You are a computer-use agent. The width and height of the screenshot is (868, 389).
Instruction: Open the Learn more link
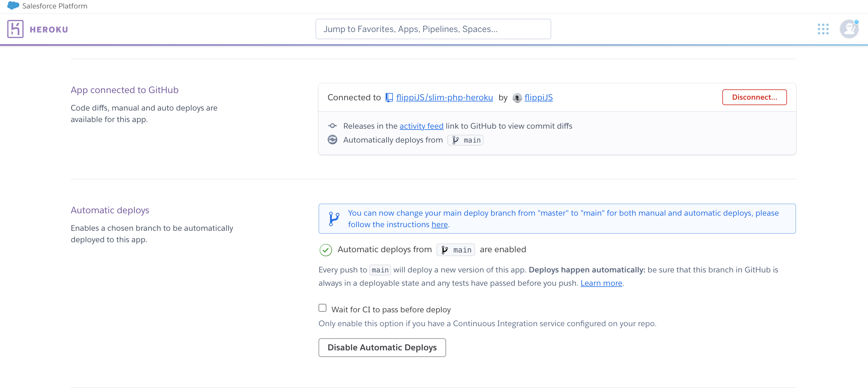601,283
